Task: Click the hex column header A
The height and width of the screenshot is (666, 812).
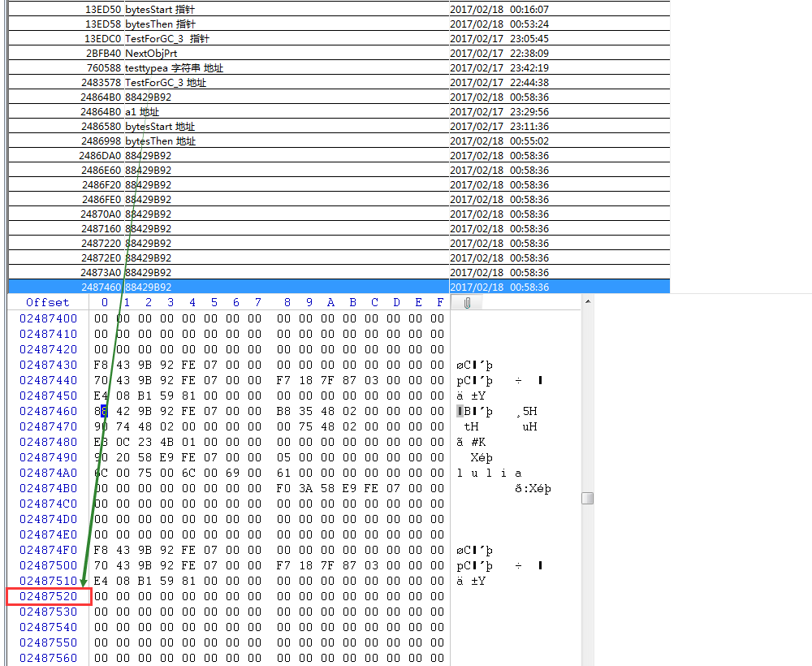Action: coord(330,302)
